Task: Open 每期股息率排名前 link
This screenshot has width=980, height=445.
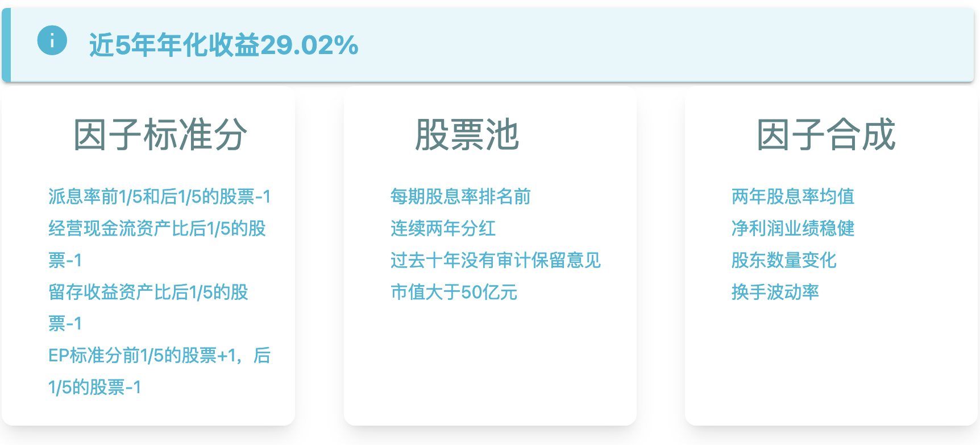Action: tap(460, 196)
